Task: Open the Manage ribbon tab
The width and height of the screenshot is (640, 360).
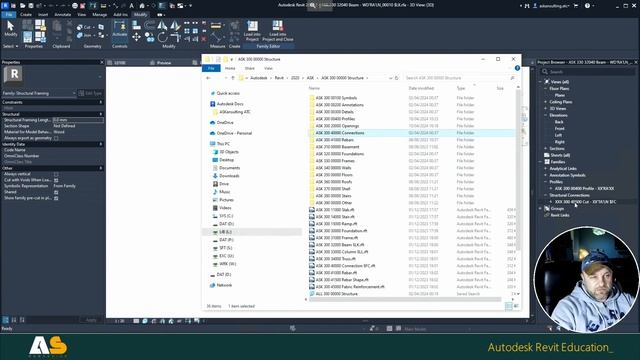Action: 100,15
